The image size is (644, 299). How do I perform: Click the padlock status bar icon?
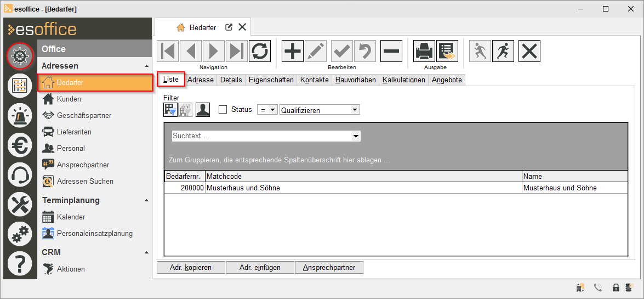coord(615,287)
